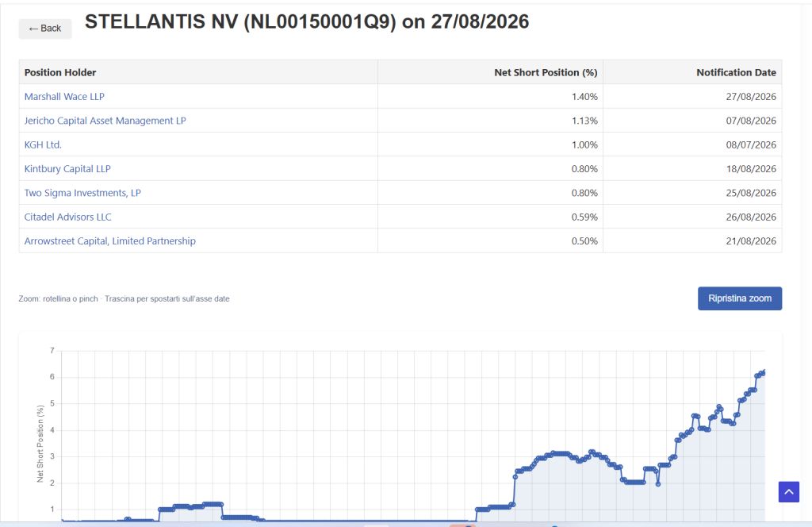Select notification date 21/08/2026

pos(751,241)
